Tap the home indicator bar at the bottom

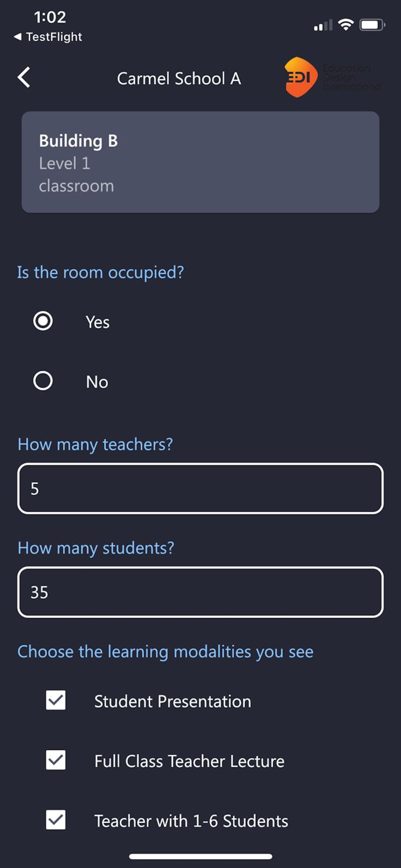tap(200, 856)
